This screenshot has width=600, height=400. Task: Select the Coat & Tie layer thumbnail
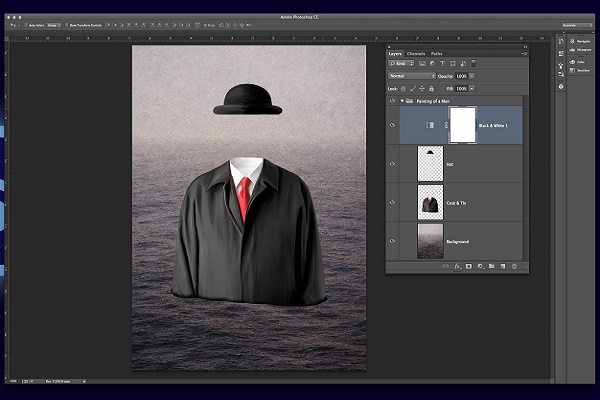coord(430,202)
